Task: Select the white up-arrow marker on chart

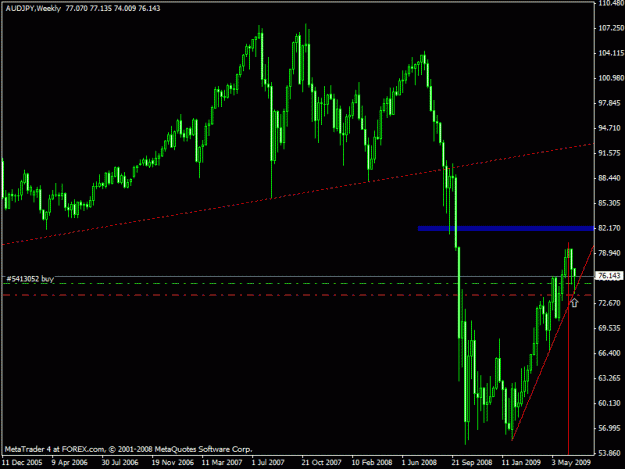Action: (574, 303)
